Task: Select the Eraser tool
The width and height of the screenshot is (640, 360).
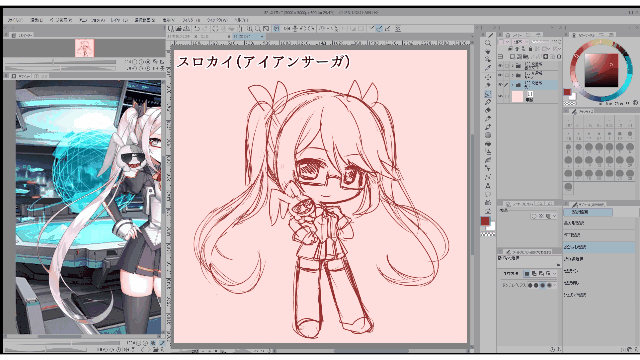Action: coord(488,110)
